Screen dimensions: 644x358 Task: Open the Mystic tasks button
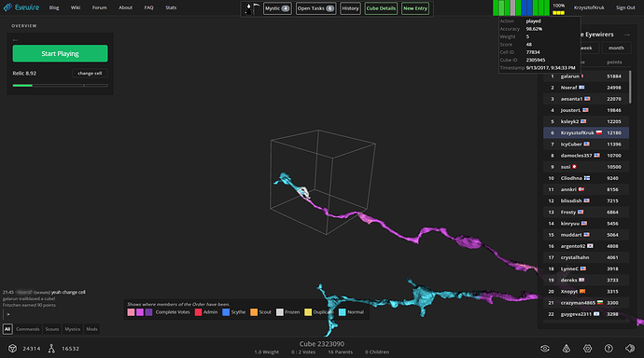point(277,8)
